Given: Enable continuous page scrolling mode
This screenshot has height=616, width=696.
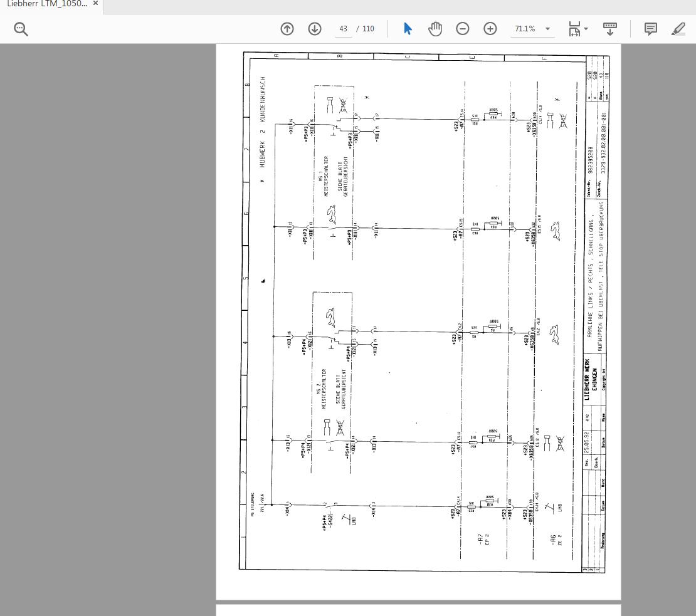Looking at the screenshot, I should [609, 29].
